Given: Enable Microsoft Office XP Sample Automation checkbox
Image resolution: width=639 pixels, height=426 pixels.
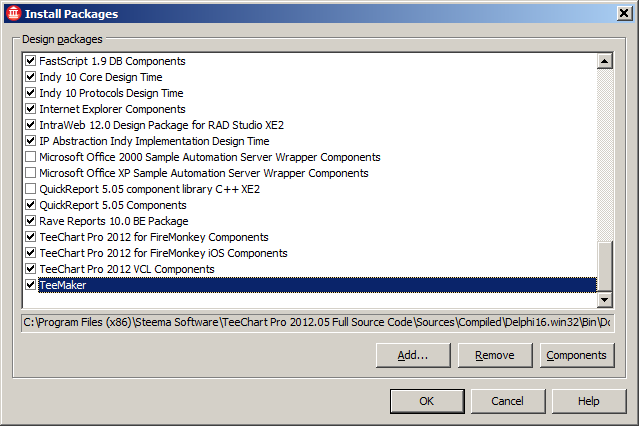Looking at the screenshot, I should coord(31,173).
